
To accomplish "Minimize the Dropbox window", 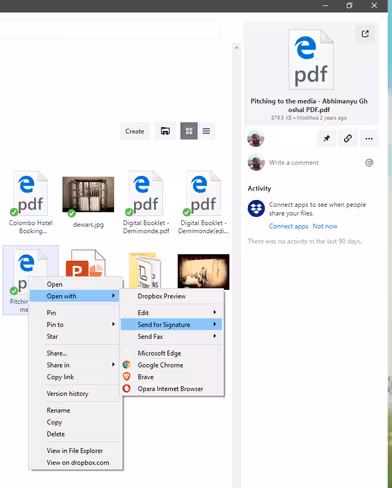I will click(x=325, y=5).
